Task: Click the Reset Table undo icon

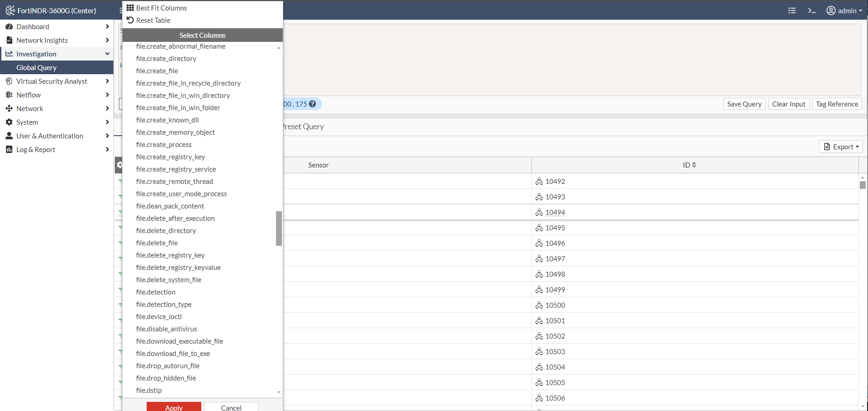Action: click(x=130, y=20)
